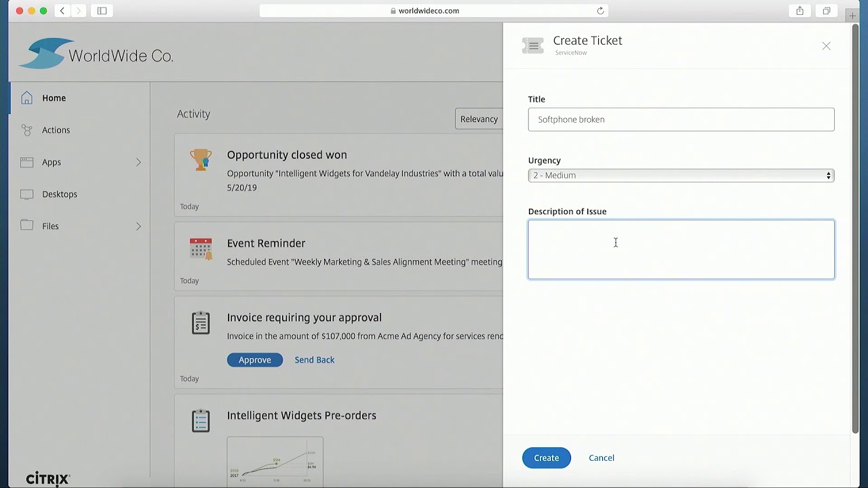Open the Pre-orders chart thumbnail
Screen dimensions: 868x488
tap(275, 461)
